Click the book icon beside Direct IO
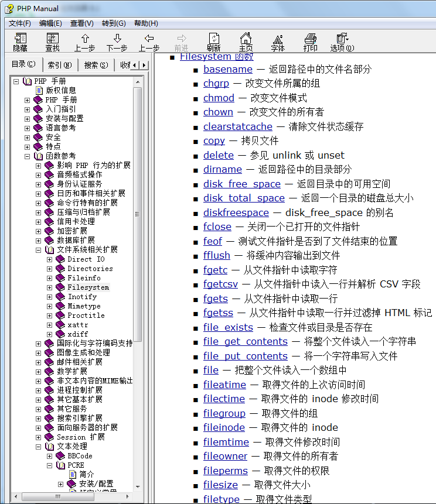 pos(60,259)
